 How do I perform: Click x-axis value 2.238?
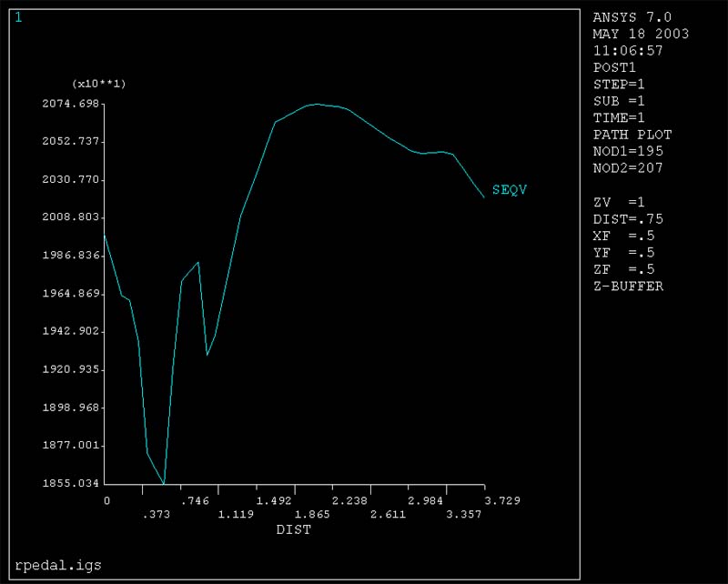point(349,500)
